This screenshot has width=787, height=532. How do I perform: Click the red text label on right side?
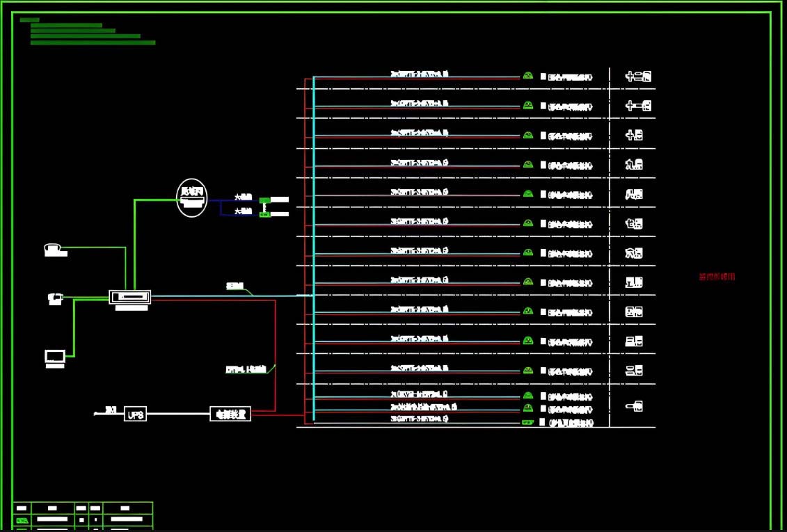[x=717, y=277]
